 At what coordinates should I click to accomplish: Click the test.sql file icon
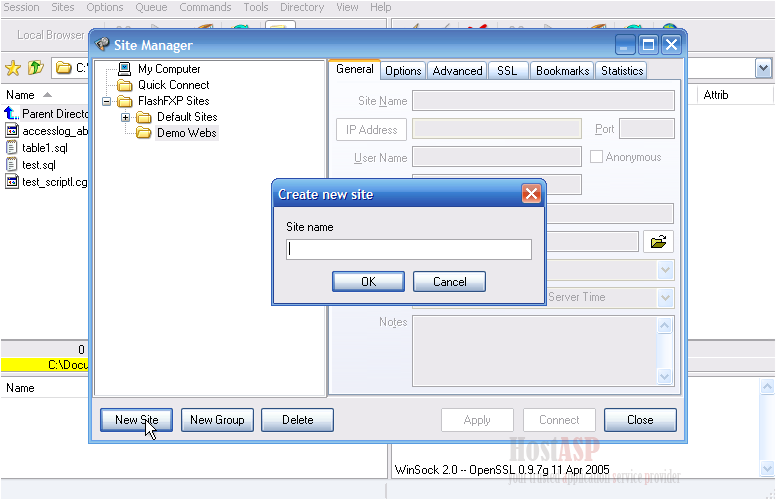coord(12,164)
